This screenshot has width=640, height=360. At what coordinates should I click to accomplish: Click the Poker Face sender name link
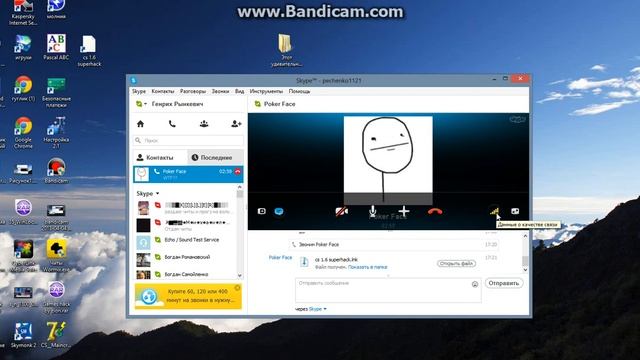click(x=280, y=258)
